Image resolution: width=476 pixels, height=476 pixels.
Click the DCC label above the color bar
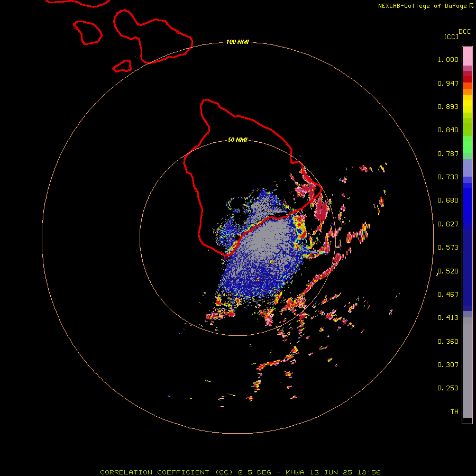click(465, 32)
